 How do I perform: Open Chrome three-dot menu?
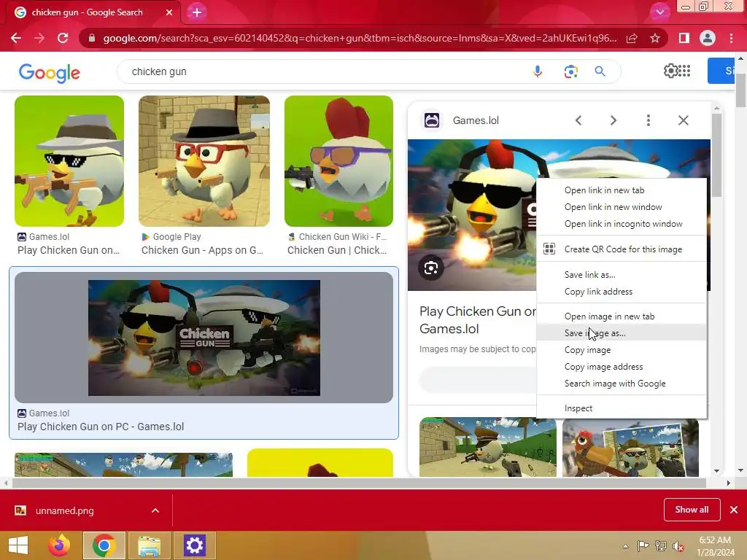pyautogui.click(x=731, y=38)
